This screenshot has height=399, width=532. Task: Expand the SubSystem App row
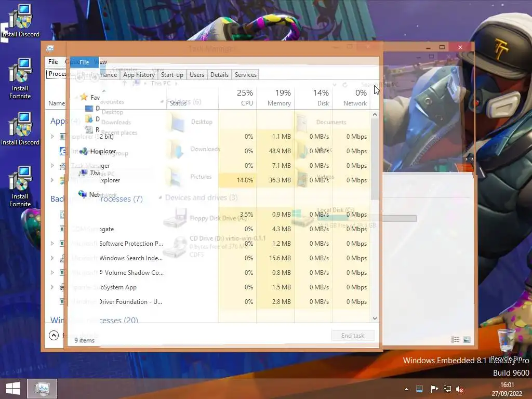coord(52,287)
